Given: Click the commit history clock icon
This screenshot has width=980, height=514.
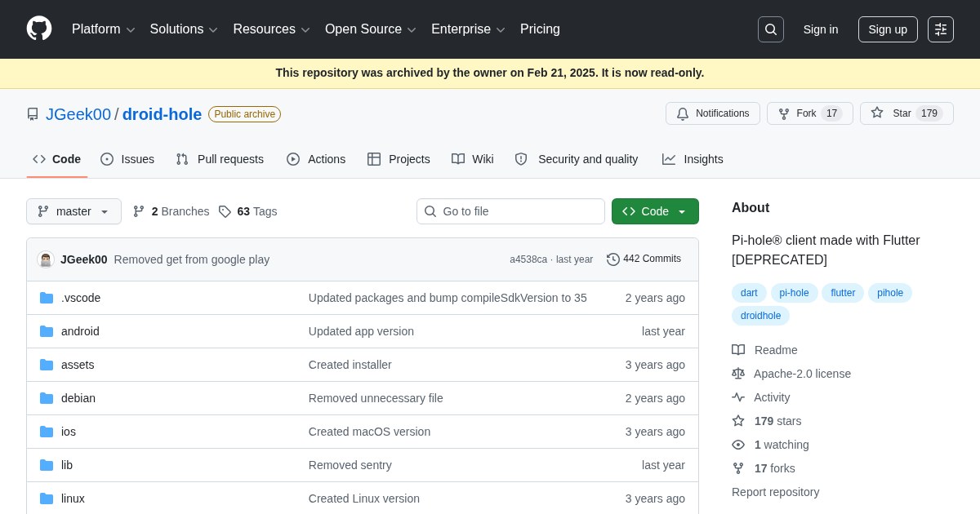Looking at the screenshot, I should pos(613,259).
